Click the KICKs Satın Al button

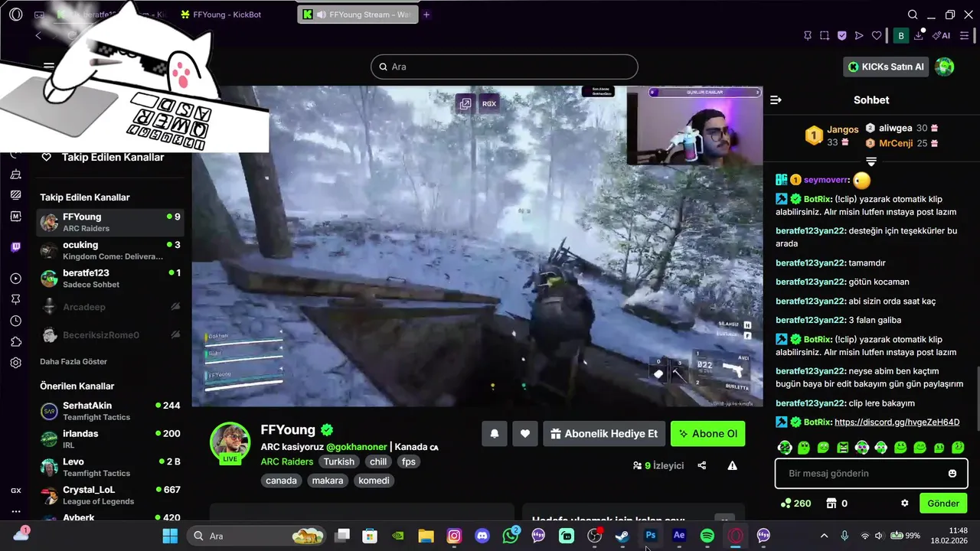point(887,67)
